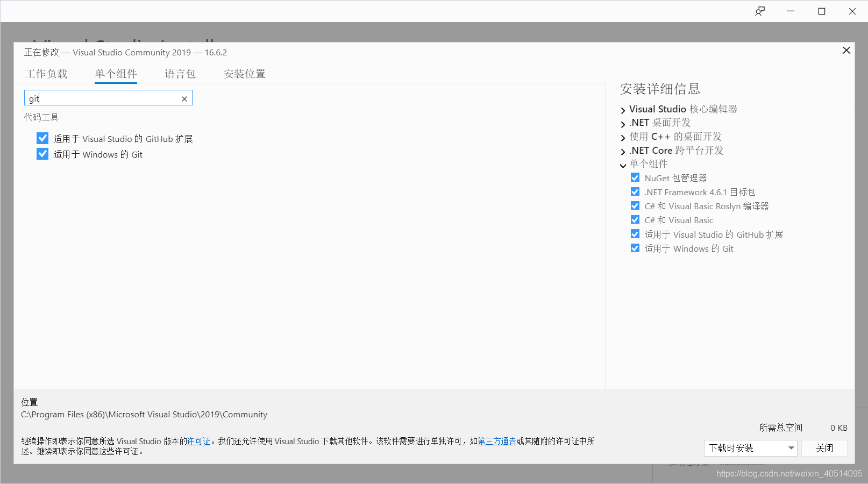
Task: Open the 语言包 tab
Action: coord(180,74)
